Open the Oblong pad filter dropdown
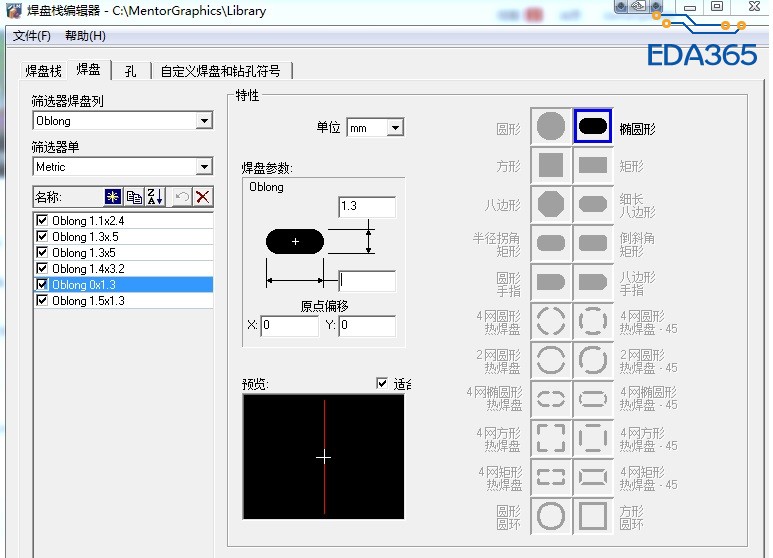The height and width of the screenshot is (558, 773). coord(204,121)
